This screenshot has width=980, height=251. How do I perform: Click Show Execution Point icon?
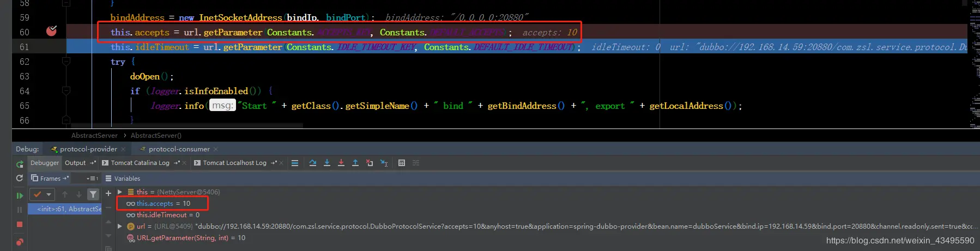(x=295, y=163)
